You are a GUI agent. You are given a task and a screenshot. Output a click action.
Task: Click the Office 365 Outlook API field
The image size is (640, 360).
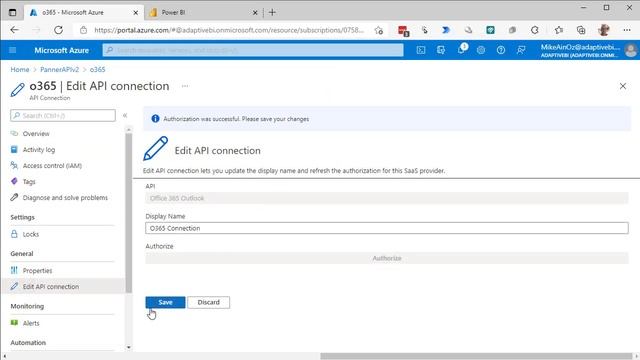[x=387, y=198]
